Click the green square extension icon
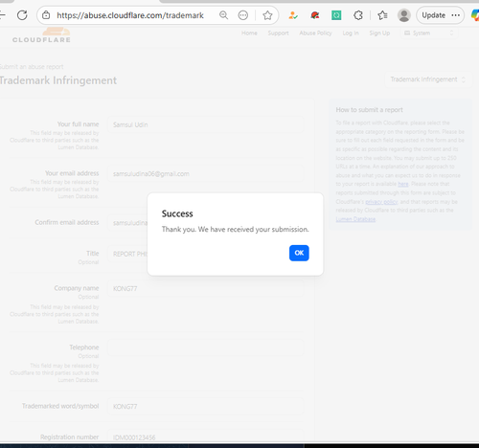This screenshot has height=448, width=479. point(336,15)
